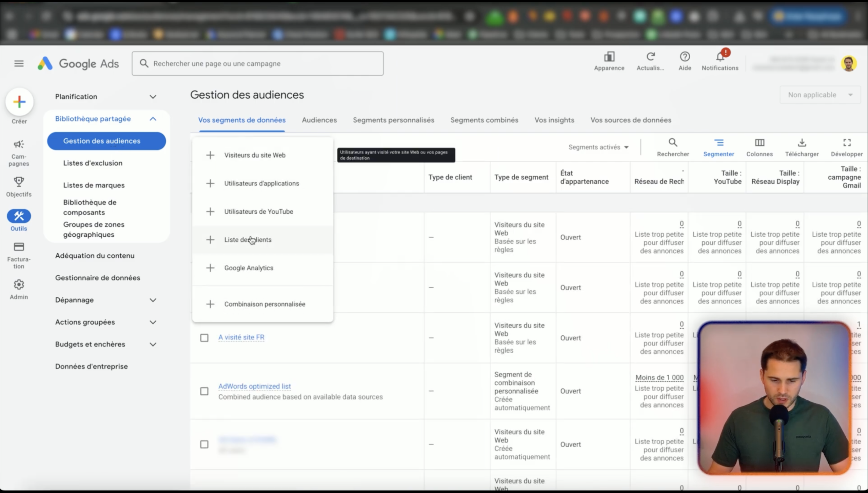The width and height of the screenshot is (868, 493).
Task: Click the Type de client column header
Action: [450, 177]
